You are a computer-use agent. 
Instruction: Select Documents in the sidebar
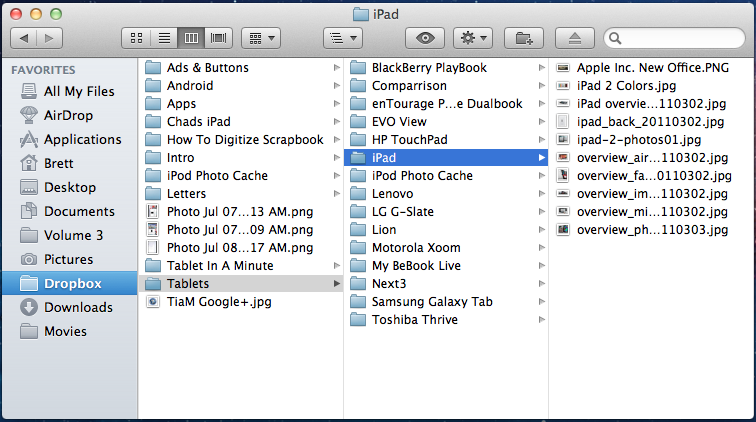tap(70, 211)
